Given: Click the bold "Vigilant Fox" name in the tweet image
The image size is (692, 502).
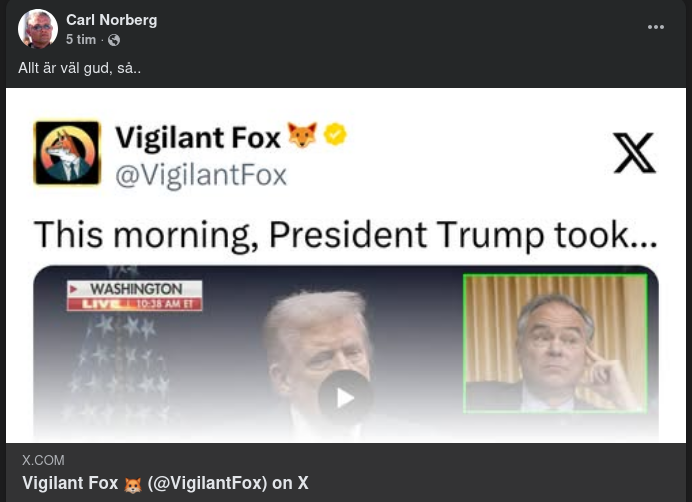Looking at the screenshot, I should click(197, 137).
